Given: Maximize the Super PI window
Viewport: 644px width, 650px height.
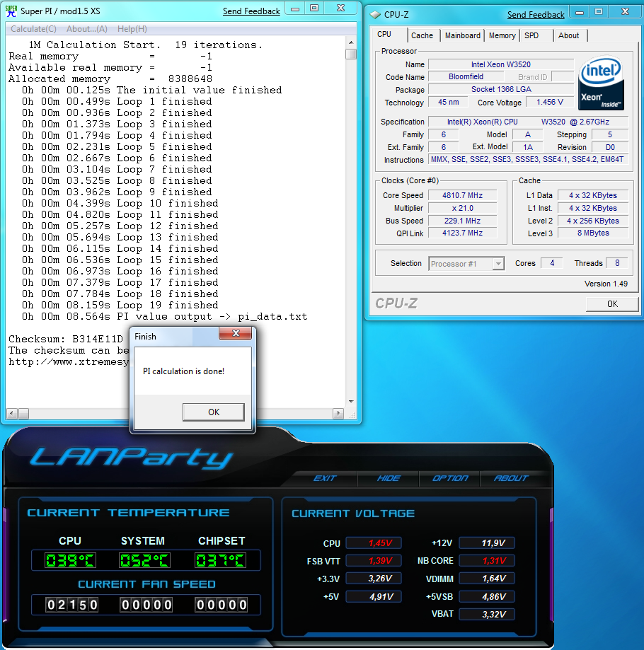Looking at the screenshot, I should (x=314, y=8).
